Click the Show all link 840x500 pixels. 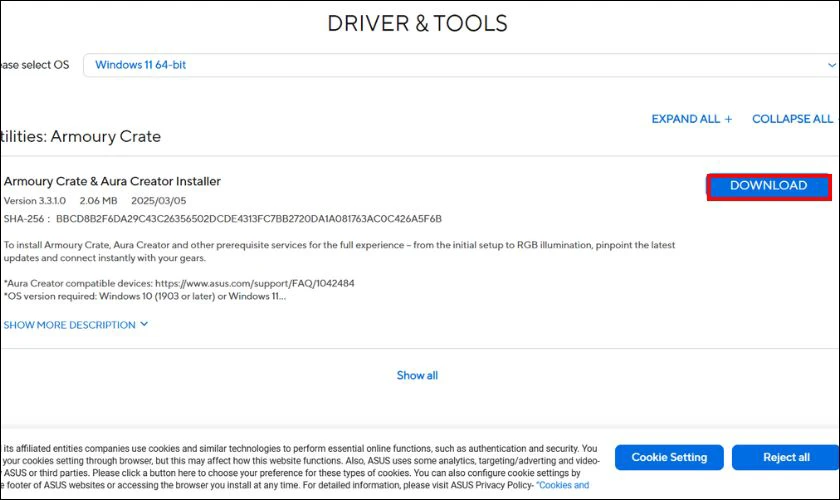417,375
